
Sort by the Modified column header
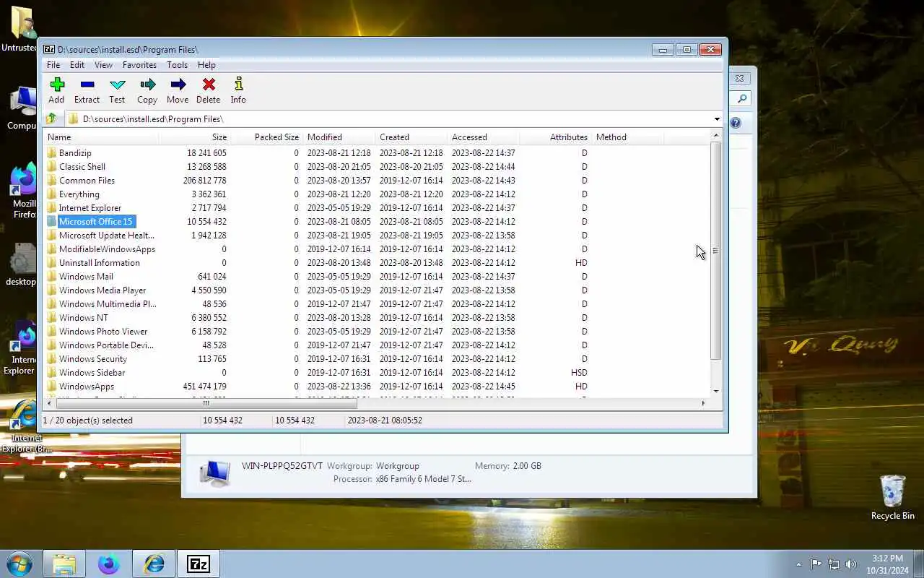coord(339,137)
